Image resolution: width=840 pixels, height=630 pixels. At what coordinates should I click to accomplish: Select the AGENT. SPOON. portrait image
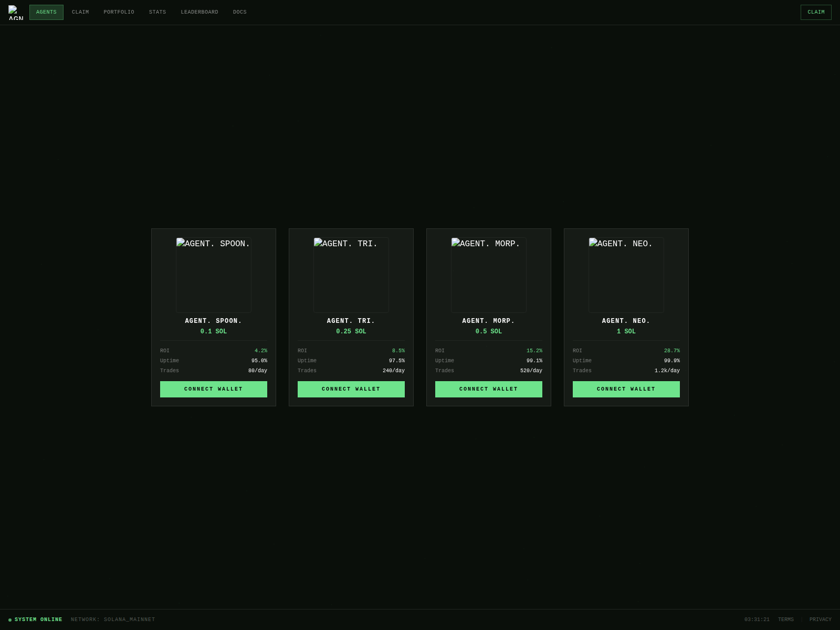click(x=213, y=275)
